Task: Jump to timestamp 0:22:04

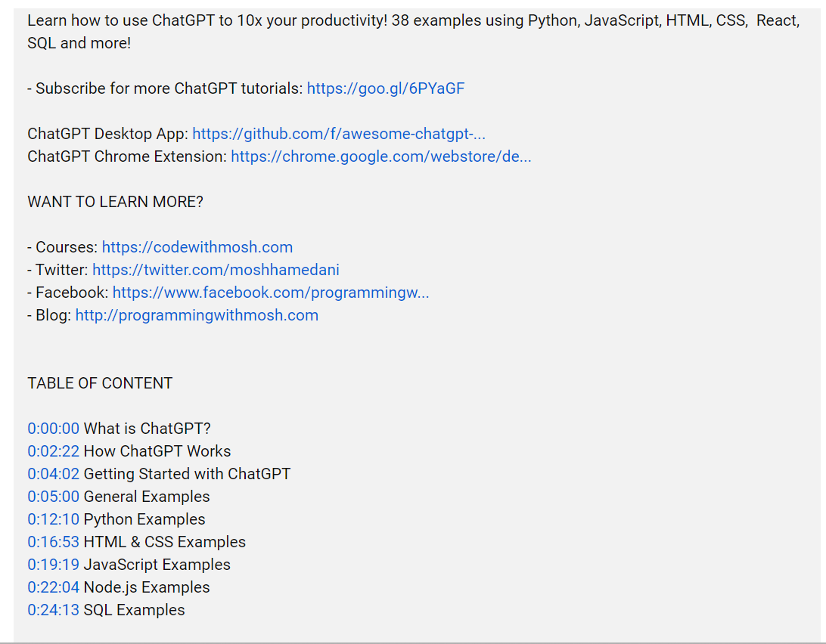Action: [53, 587]
